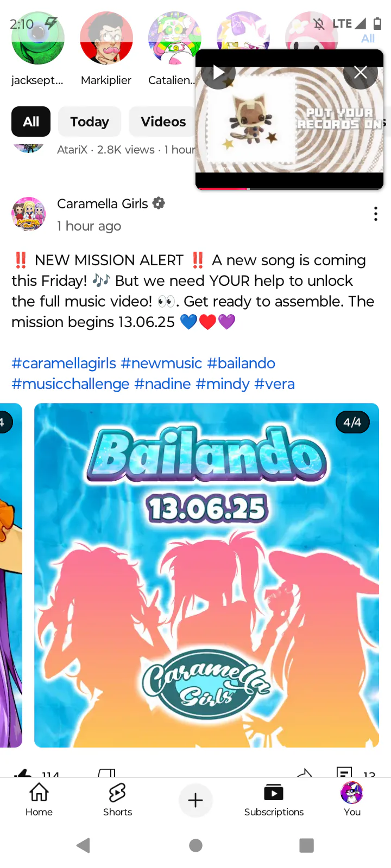Open the Bailando 13.06.25 image
Viewport: 391px width, 868px height.
206,575
